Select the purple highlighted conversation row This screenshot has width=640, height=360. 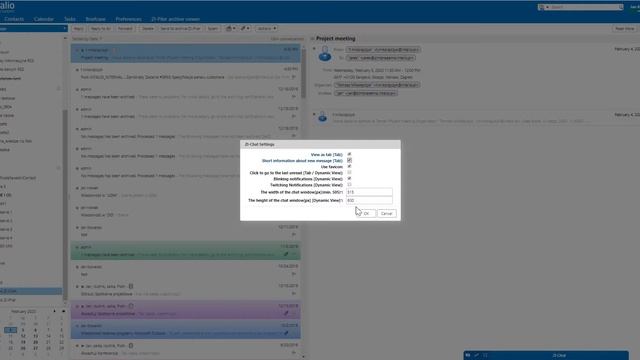click(x=186, y=310)
